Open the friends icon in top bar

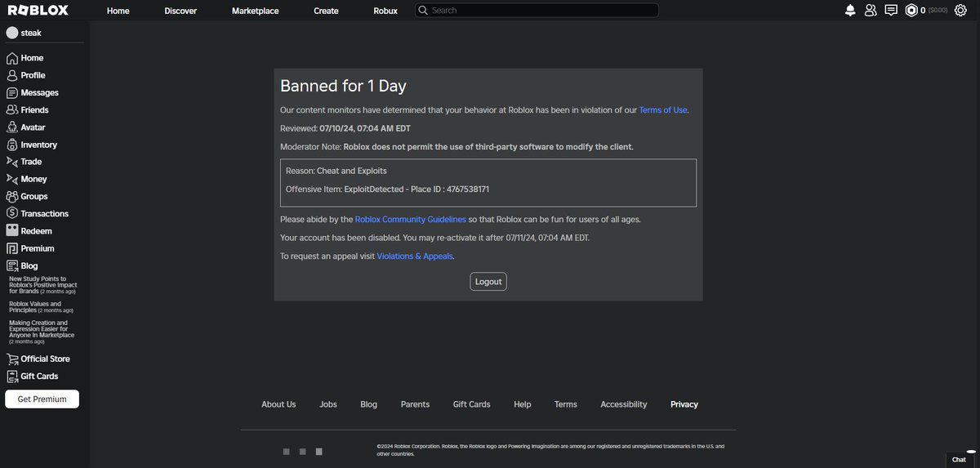tap(871, 11)
